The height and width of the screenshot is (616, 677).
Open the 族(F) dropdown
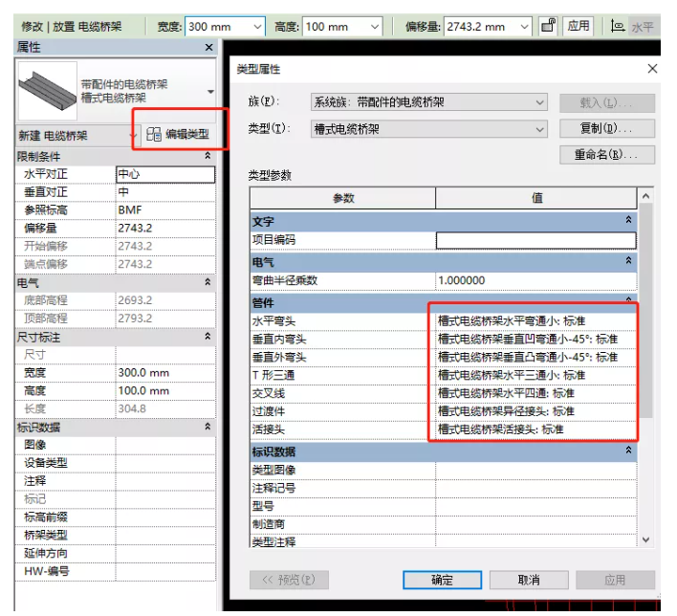click(x=539, y=102)
